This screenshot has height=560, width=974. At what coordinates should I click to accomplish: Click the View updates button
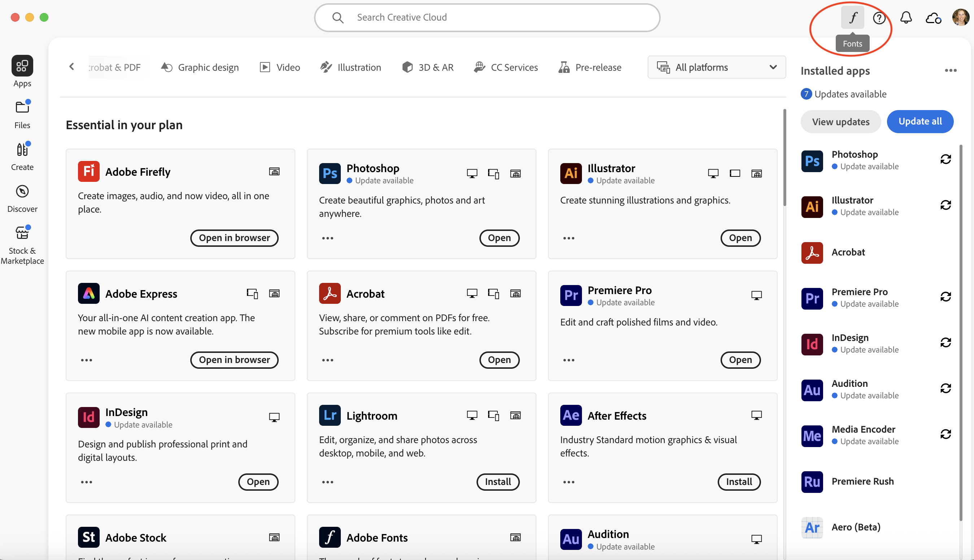click(x=840, y=122)
